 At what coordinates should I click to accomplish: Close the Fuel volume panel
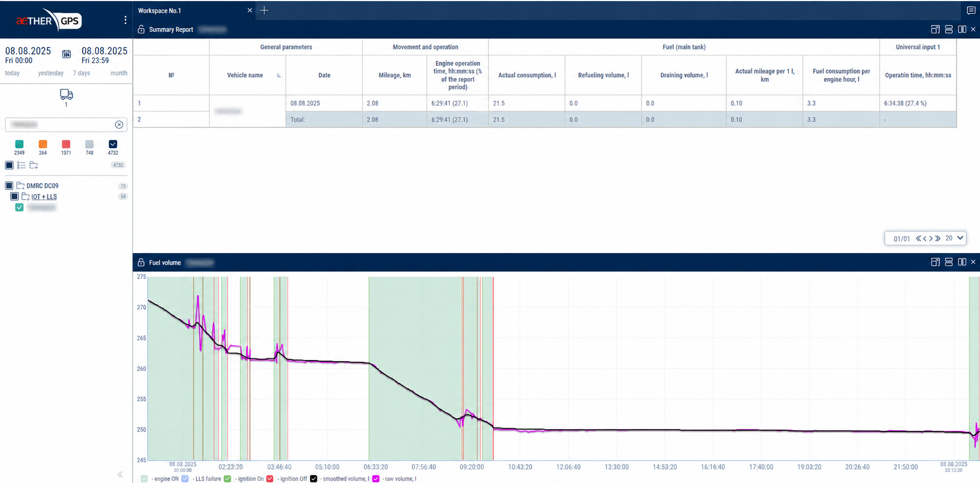pos(973,262)
